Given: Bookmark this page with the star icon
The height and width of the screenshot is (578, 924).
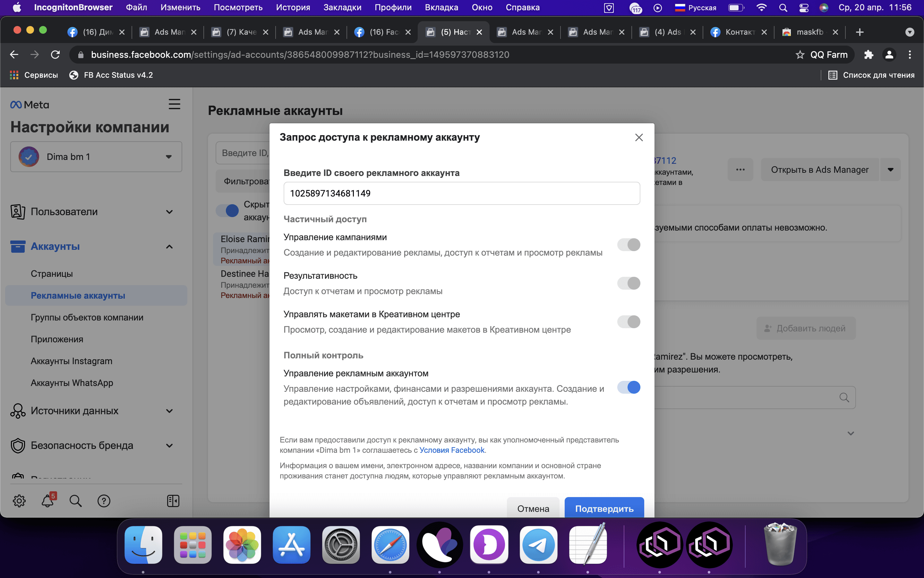Looking at the screenshot, I should [800, 55].
